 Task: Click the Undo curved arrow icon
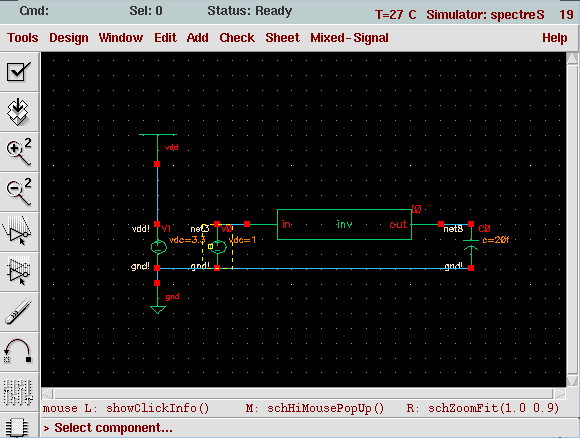(19, 351)
